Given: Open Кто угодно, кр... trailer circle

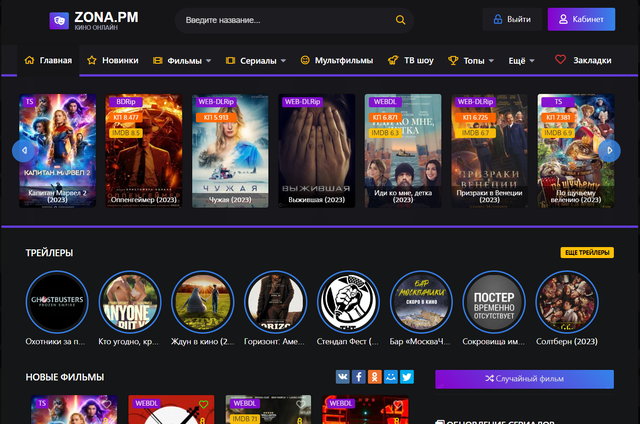Looking at the screenshot, I should tap(130, 302).
